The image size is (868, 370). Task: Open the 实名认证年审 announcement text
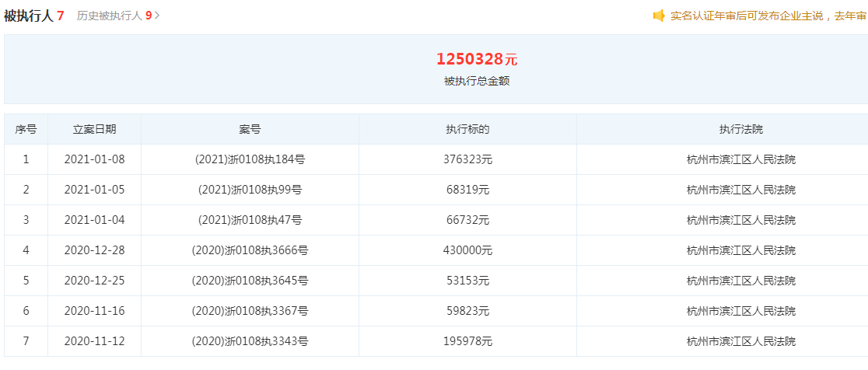pyautogui.click(x=769, y=16)
